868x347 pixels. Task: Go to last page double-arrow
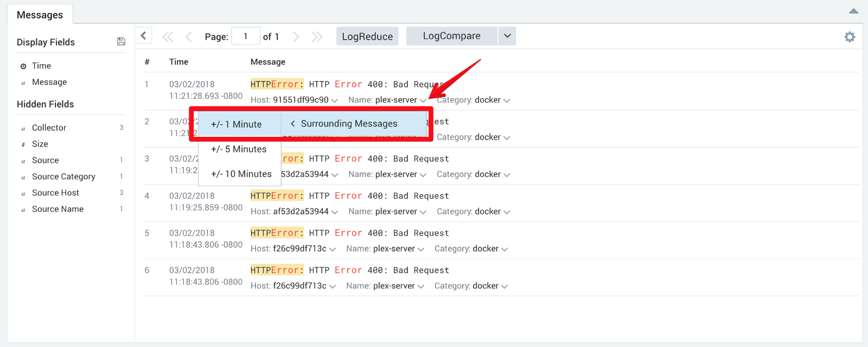click(x=317, y=37)
